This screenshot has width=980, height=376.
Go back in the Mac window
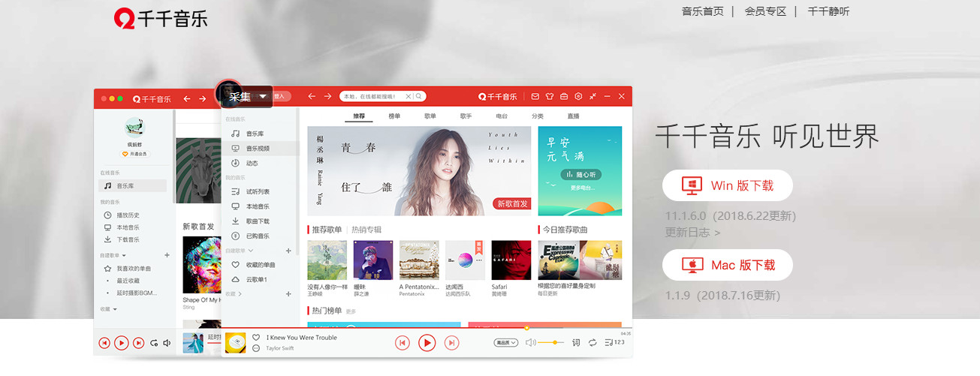coord(186,98)
